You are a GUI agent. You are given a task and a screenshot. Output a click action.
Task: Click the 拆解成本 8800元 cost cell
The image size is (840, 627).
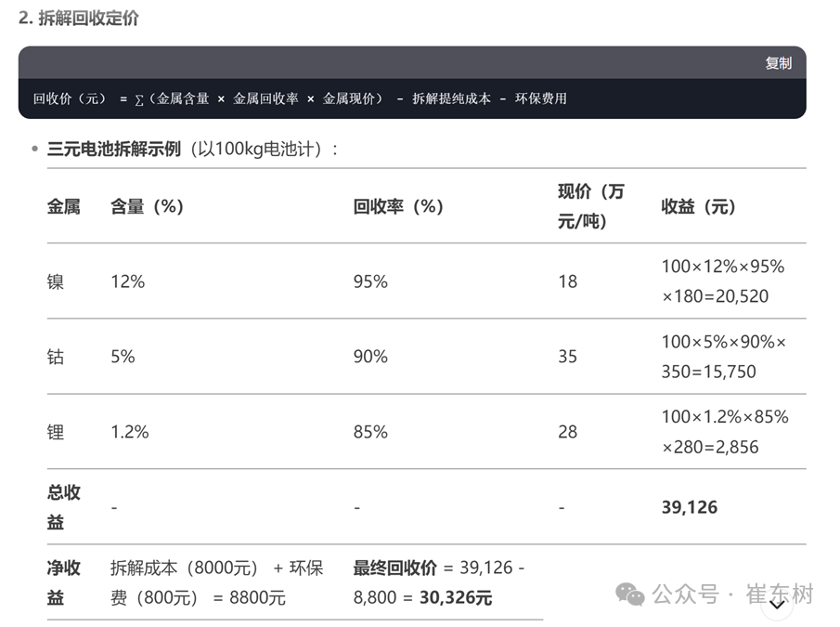tap(217, 582)
